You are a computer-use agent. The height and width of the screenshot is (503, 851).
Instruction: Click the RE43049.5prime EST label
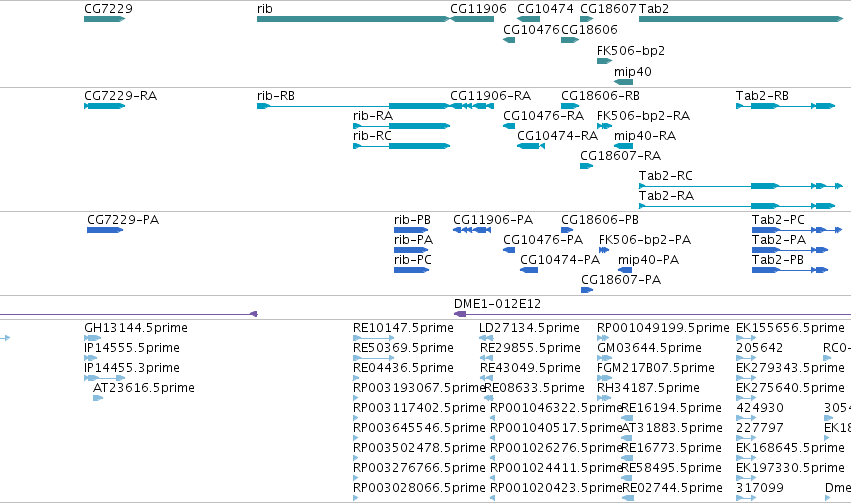tap(530, 368)
